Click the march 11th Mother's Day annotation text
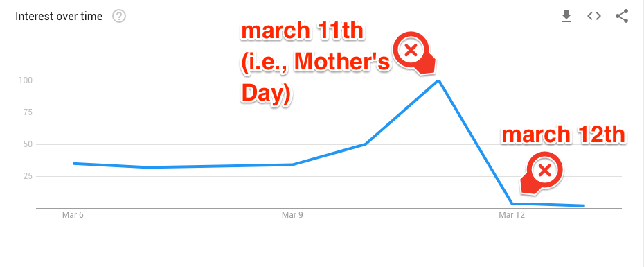Screen dimensions: 644x267 click(315, 63)
